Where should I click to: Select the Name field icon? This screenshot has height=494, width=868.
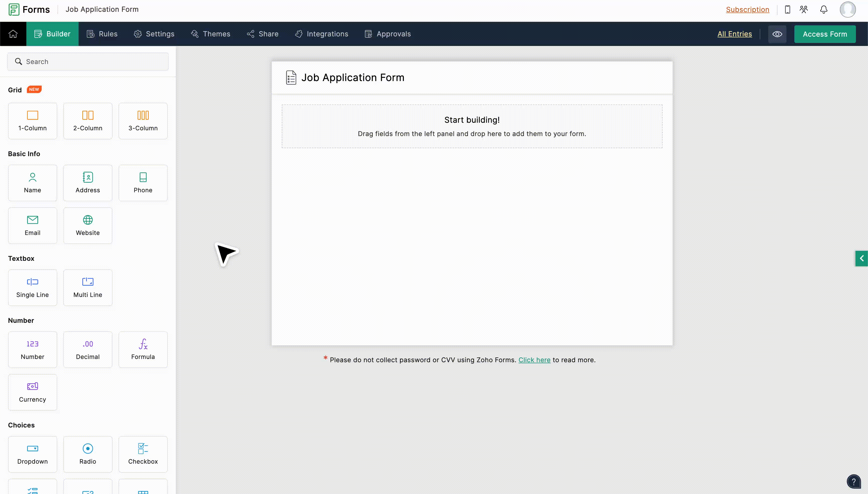[x=32, y=182]
